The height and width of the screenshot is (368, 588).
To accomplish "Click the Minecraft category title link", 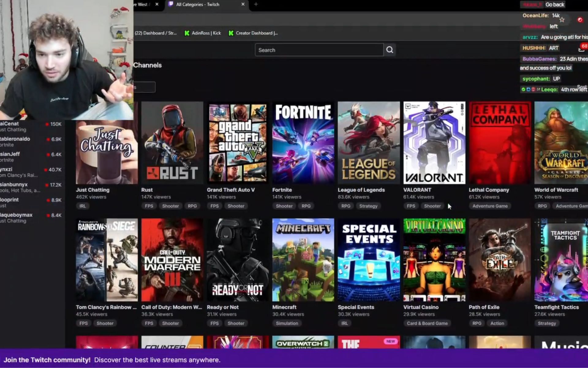I will tap(284, 307).
